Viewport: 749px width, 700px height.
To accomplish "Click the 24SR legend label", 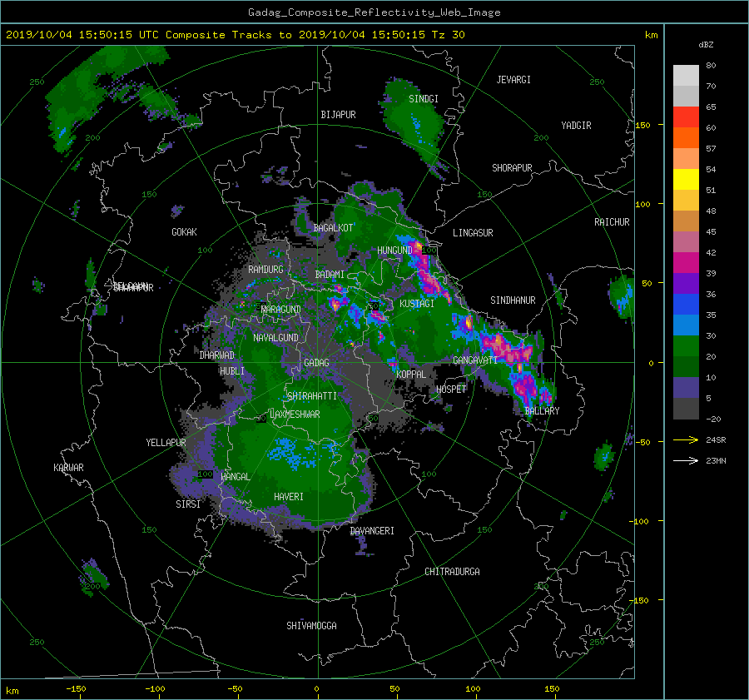I will (x=716, y=439).
